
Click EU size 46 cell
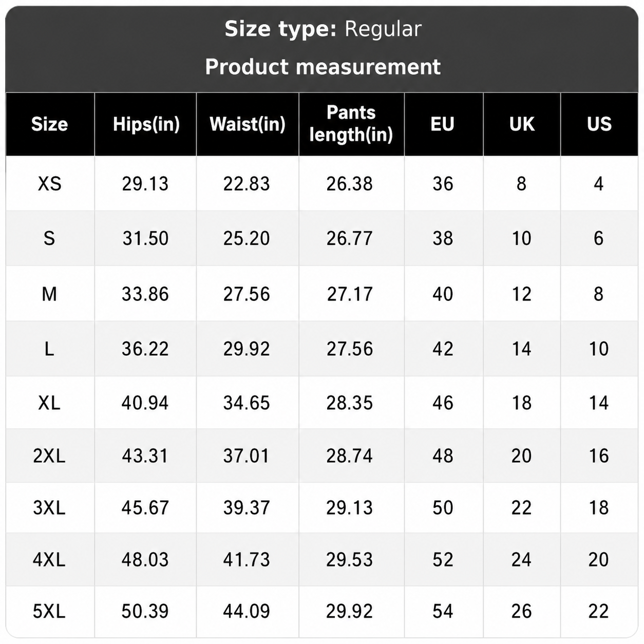coord(443,403)
